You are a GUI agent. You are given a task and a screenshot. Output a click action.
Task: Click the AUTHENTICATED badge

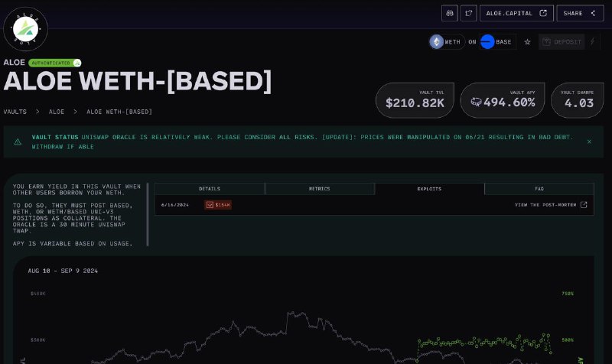click(54, 63)
